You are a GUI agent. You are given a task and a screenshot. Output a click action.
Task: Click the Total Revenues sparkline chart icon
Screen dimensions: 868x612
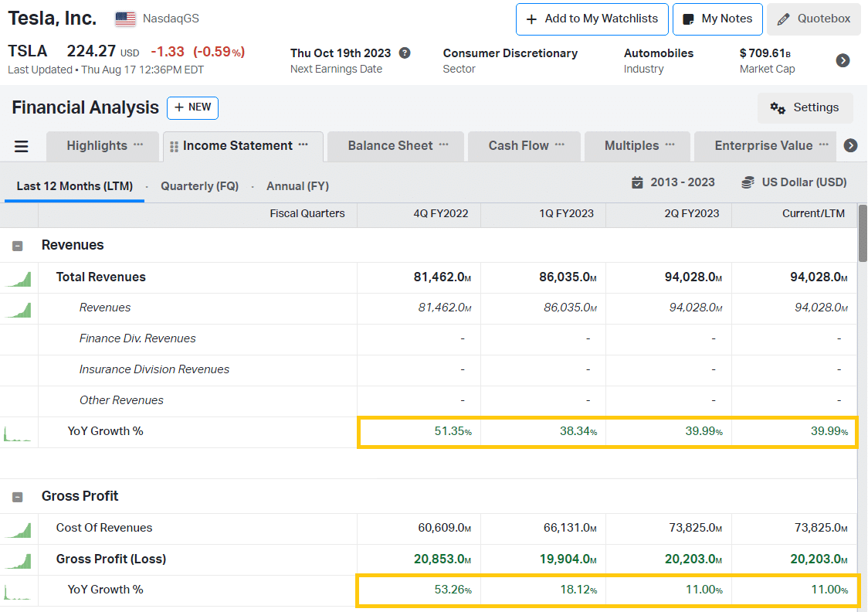pyautogui.click(x=19, y=278)
